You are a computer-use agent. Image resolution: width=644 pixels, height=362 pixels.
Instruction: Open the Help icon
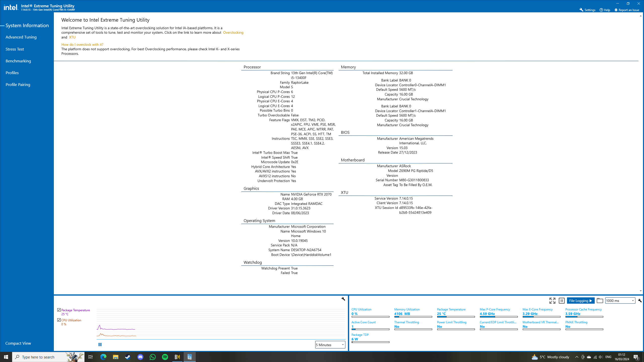[x=605, y=10]
